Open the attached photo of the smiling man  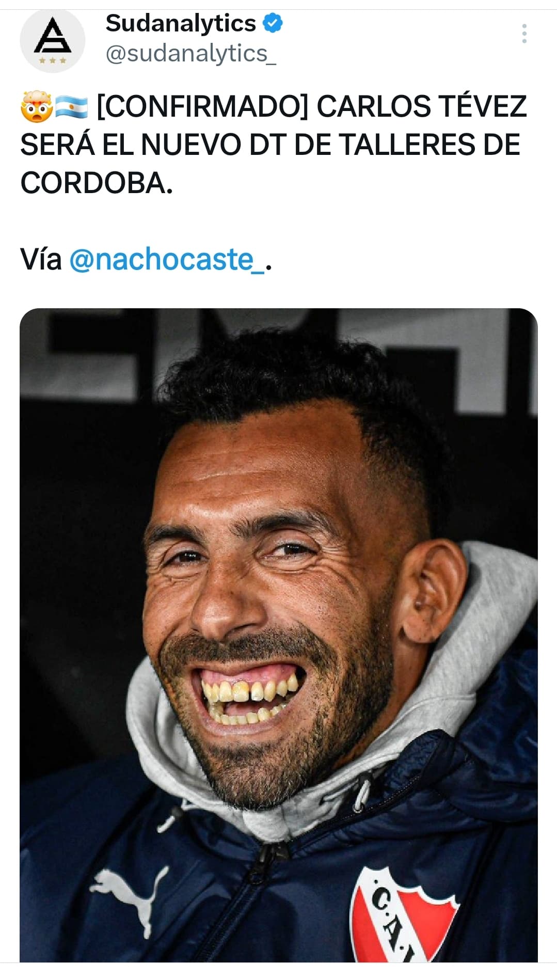pos(279,635)
